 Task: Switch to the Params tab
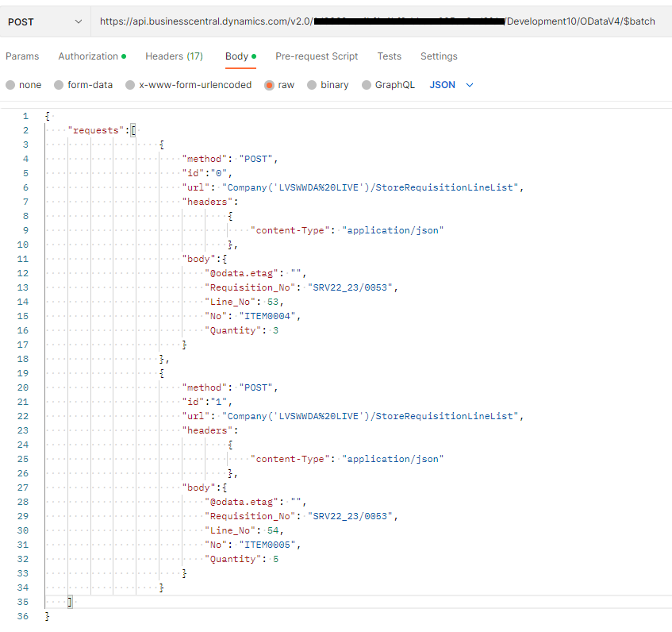[x=22, y=56]
